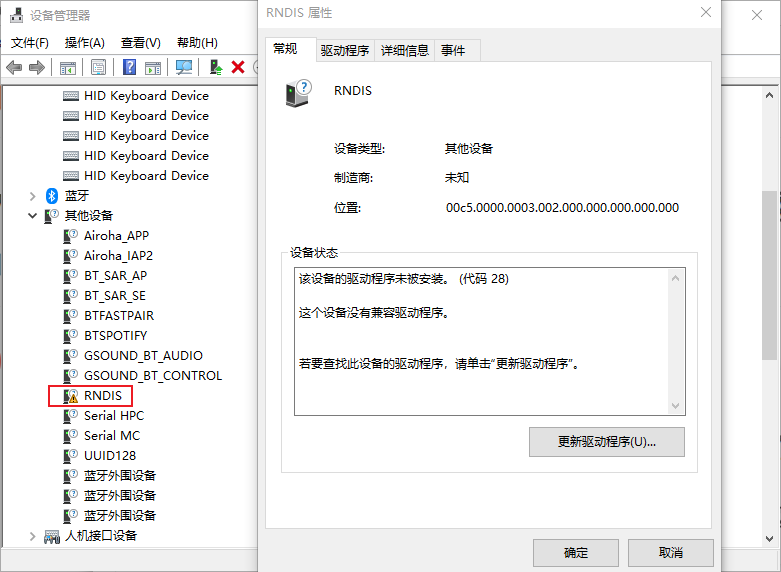Click the status box scroll-down arrow
781x572 pixels.
point(675,406)
